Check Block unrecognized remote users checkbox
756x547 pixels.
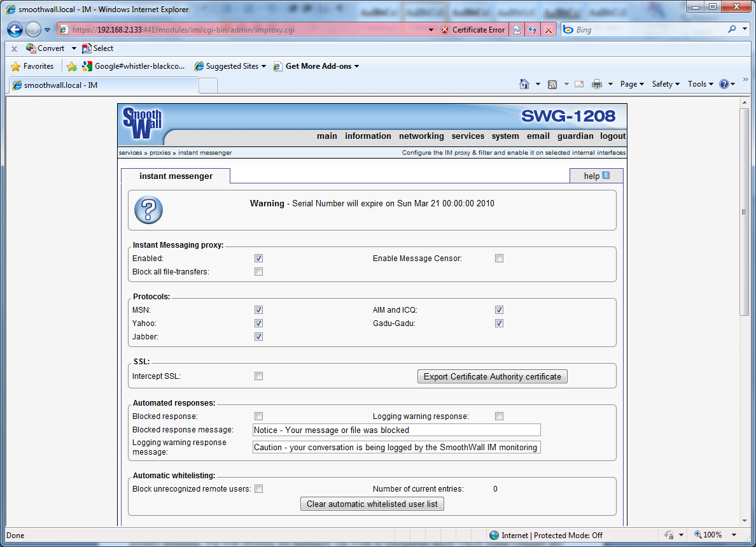(x=259, y=489)
